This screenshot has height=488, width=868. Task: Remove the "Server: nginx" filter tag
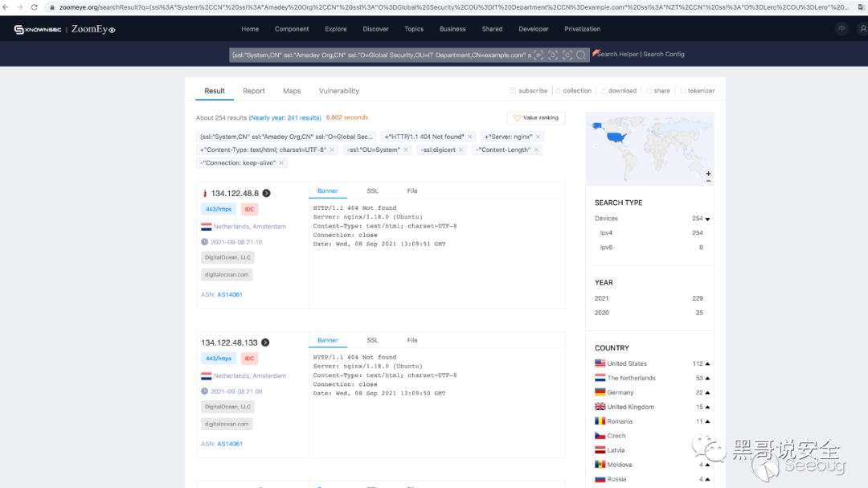538,137
